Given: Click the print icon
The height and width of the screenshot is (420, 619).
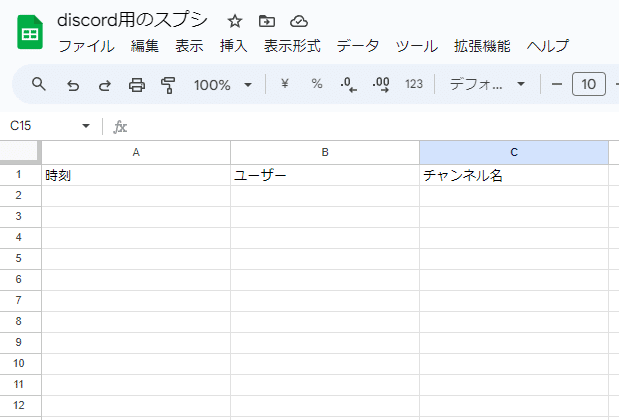Looking at the screenshot, I should (137, 85).
